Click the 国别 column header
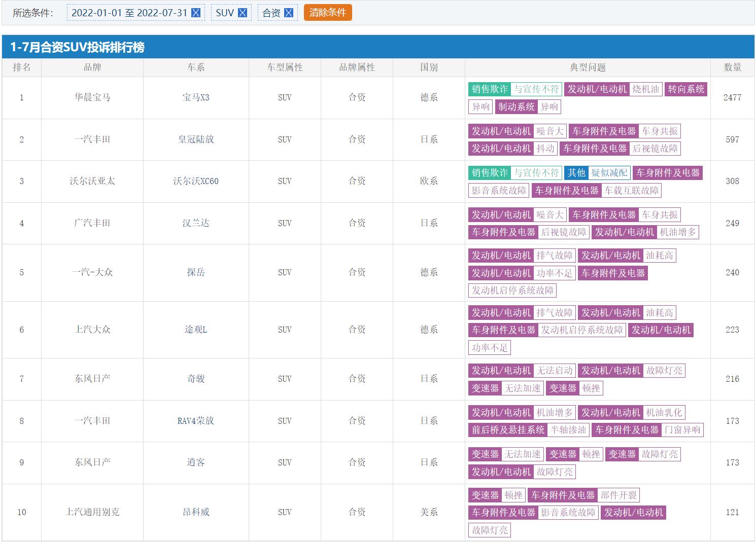756x542 pixels. tap(429, 67)
